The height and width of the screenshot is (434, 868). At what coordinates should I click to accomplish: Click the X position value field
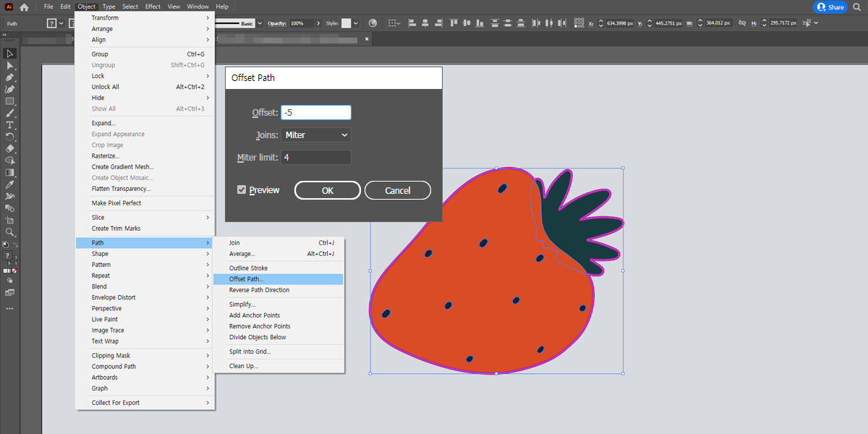620,23
